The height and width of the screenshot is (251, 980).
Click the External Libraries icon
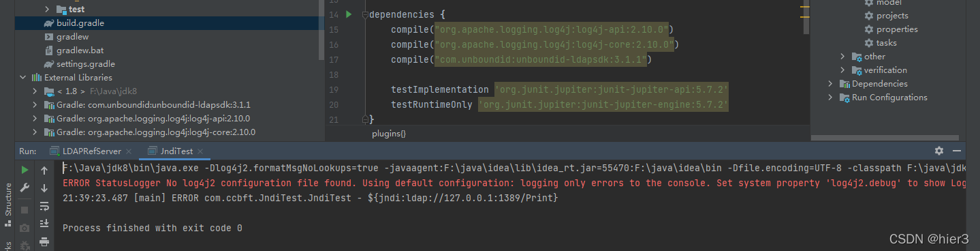(x=37, y=78)
